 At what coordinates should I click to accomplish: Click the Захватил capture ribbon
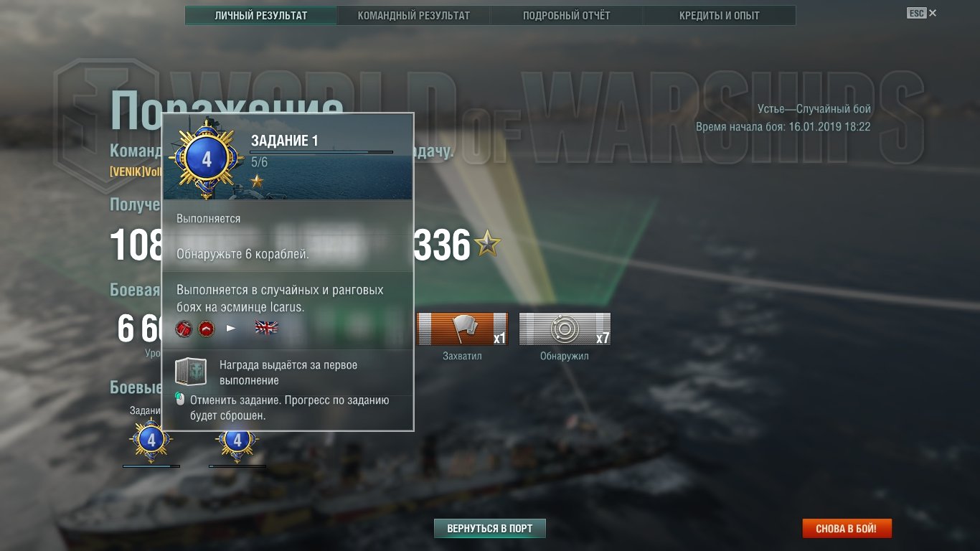click(463, 329)
